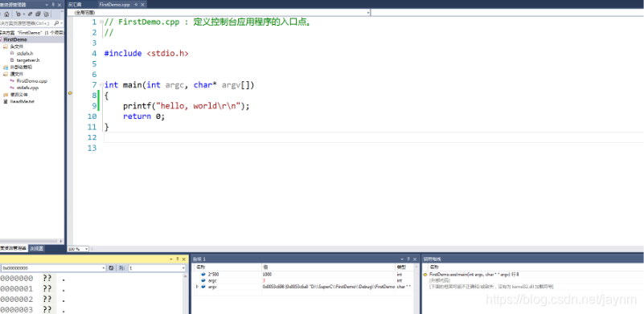Click the red argc value 3 in Watch 1
644x314 pixels.
264,280
